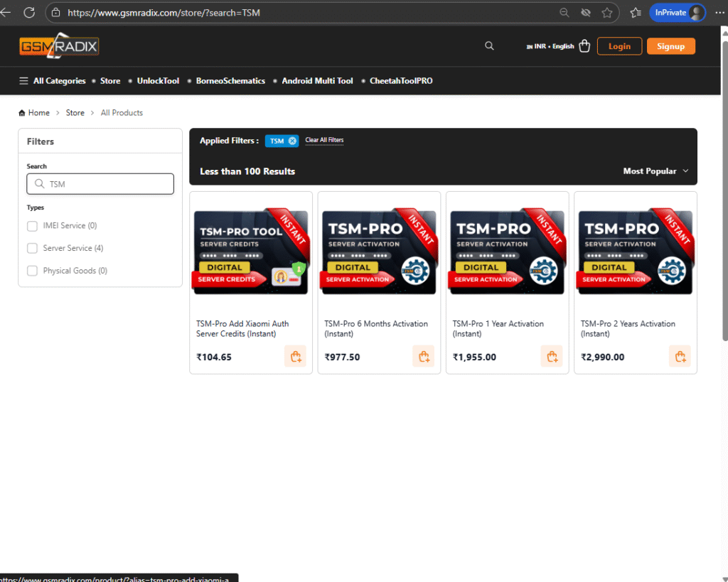Click the header search magnifier icon
Screen dimensions: 728x582
point(489,45)
